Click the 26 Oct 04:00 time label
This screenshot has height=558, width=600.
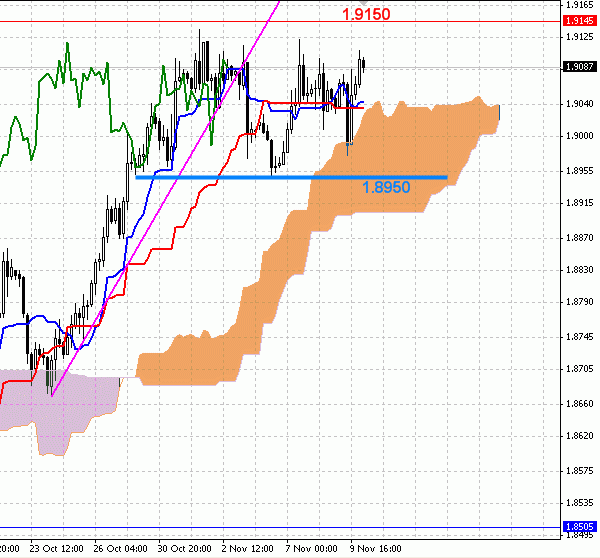click(x=121, y=549)
